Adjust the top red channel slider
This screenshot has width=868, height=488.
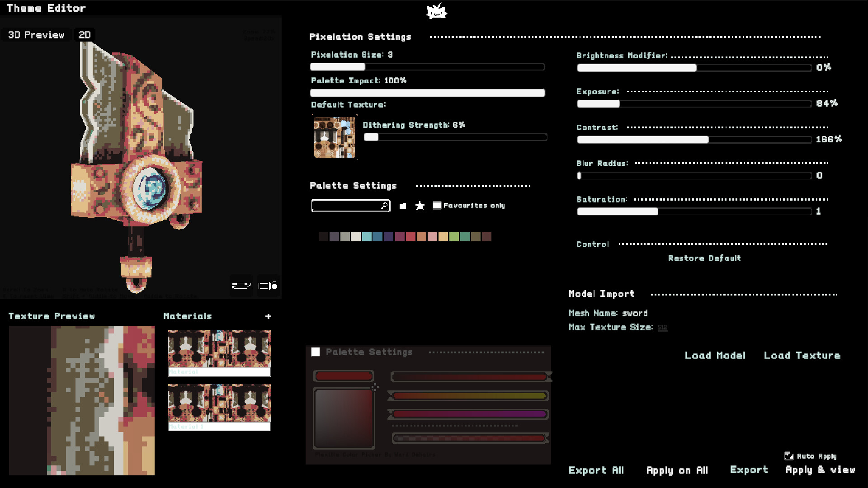pos(470,377)
